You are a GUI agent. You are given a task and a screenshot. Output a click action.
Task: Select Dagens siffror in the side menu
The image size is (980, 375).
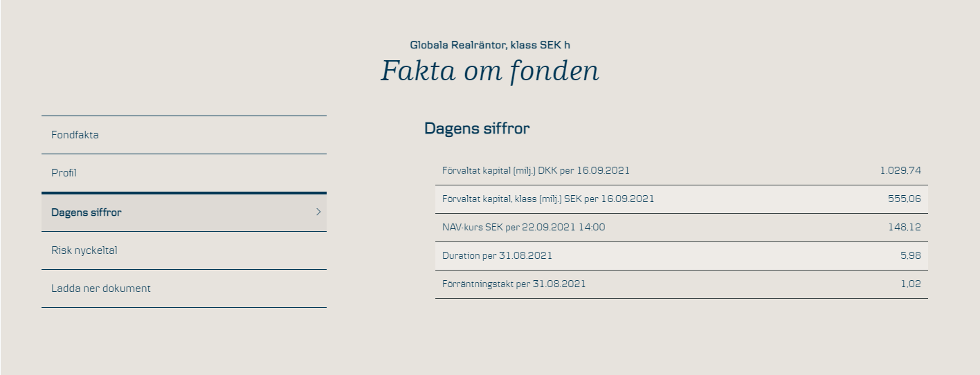184,212
